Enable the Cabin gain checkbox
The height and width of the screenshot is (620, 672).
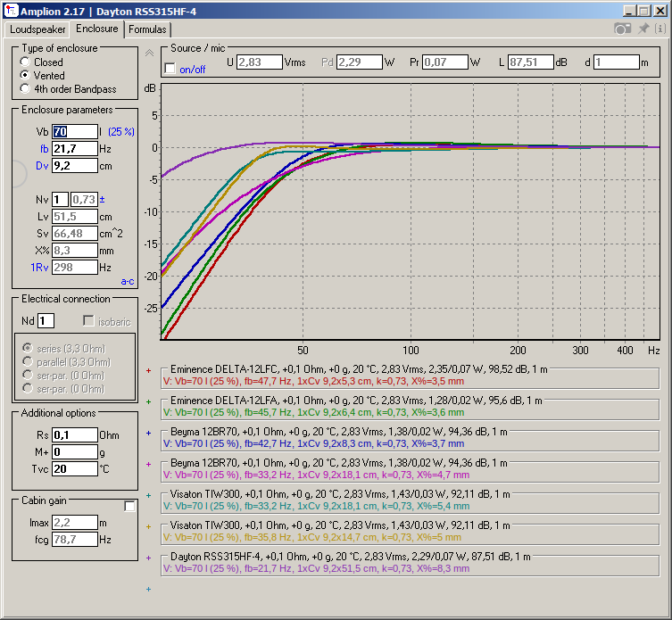[130, 507]
